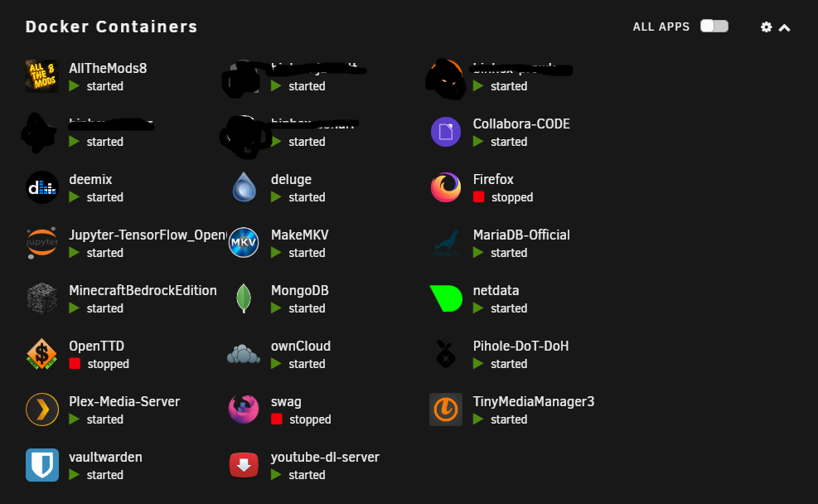
Task: Click the Pihole-DoT-DoH container name
Action: point(520,346)
